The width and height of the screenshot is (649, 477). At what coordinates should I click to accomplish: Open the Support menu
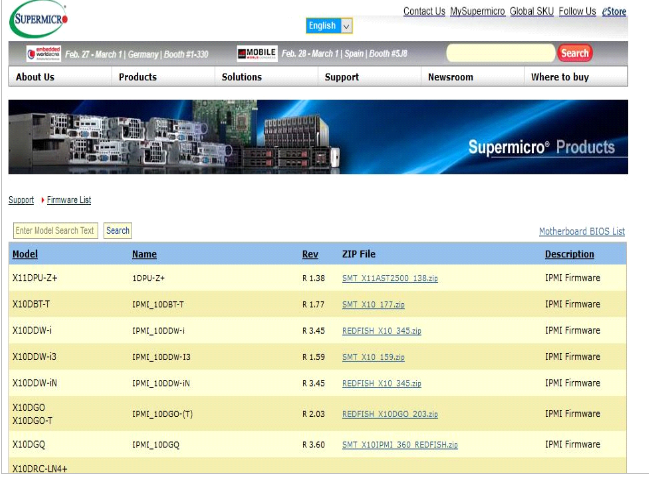click(x=342, y=77)
